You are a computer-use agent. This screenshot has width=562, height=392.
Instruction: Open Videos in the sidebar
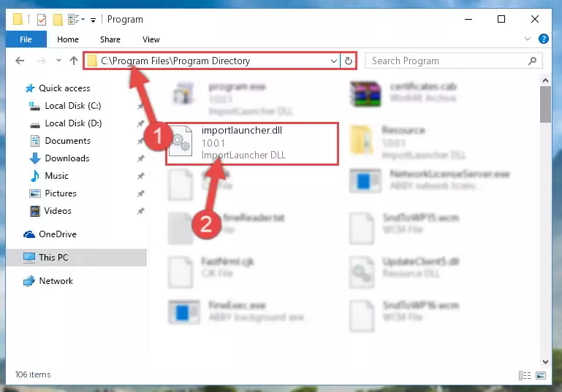(50, 211)
